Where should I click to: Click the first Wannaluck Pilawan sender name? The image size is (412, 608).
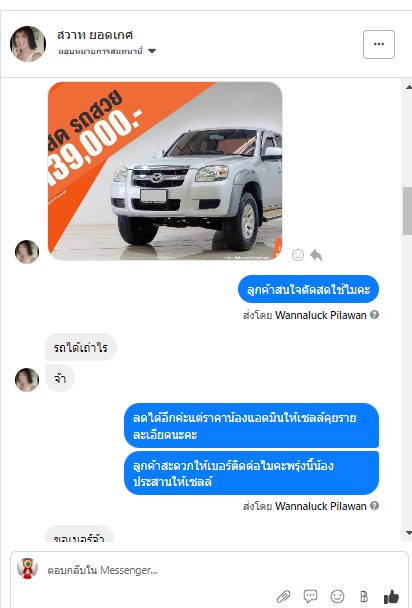321,315
